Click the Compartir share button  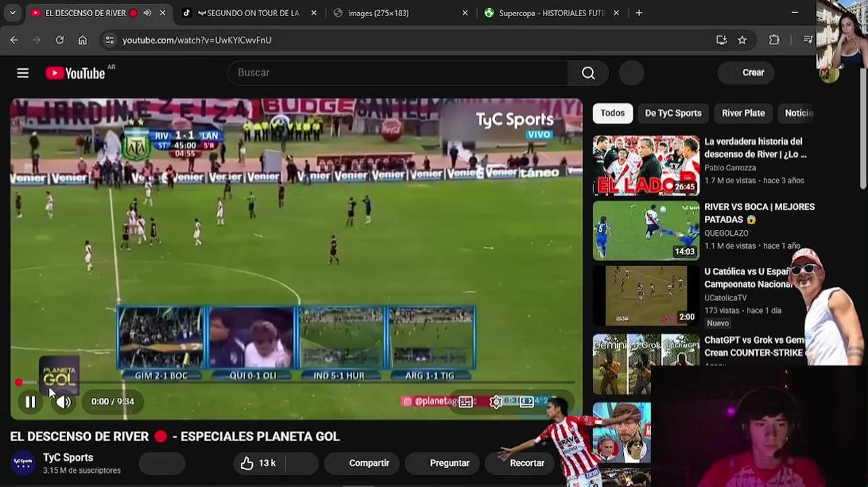pos(362,463)
